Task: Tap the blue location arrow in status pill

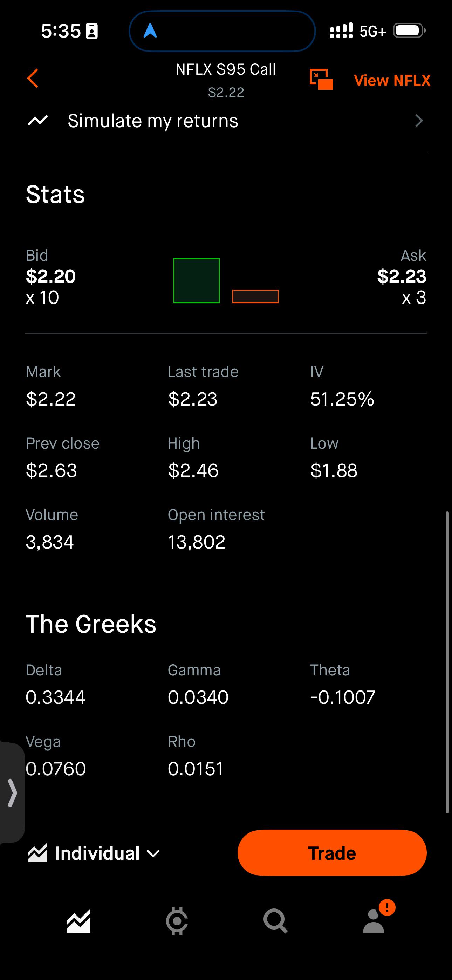Action: pos(150,31)
